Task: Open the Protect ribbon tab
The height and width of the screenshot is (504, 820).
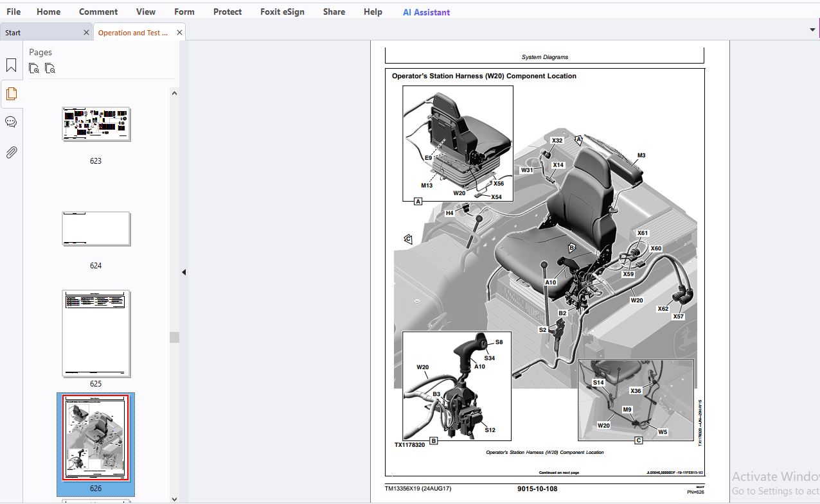Action: 227,12
